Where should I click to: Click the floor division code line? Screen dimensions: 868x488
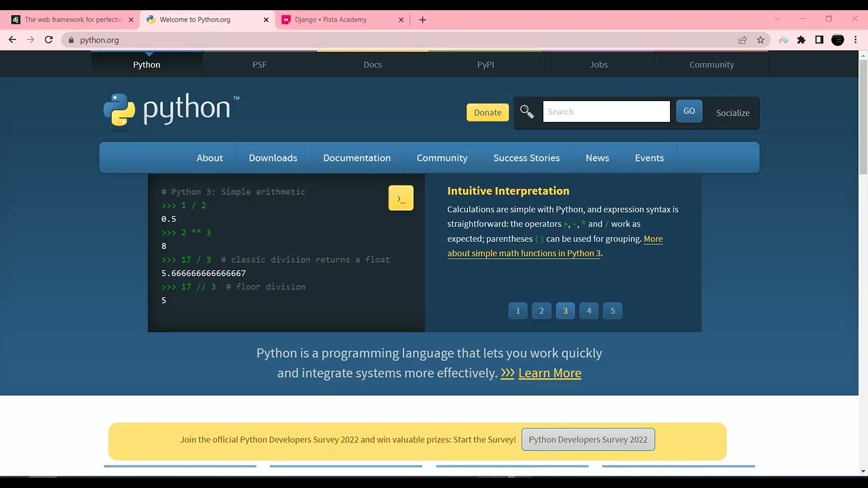233,287
